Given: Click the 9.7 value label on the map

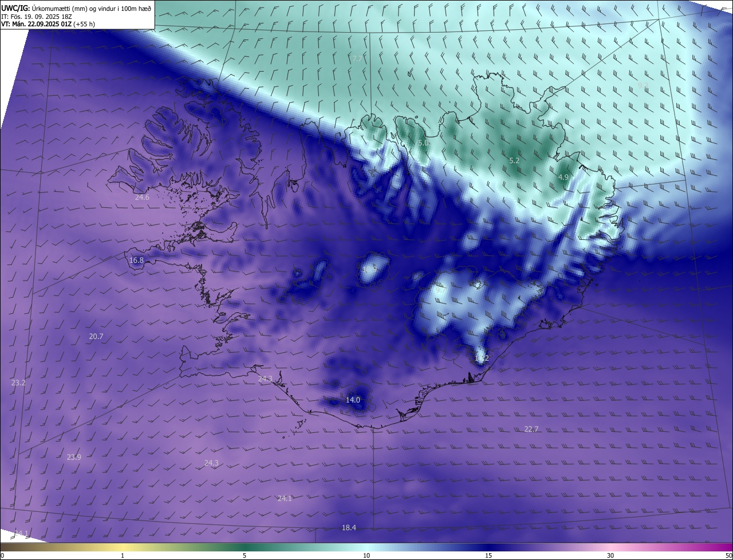Looking at the screenshot, I should coord(440,290).
